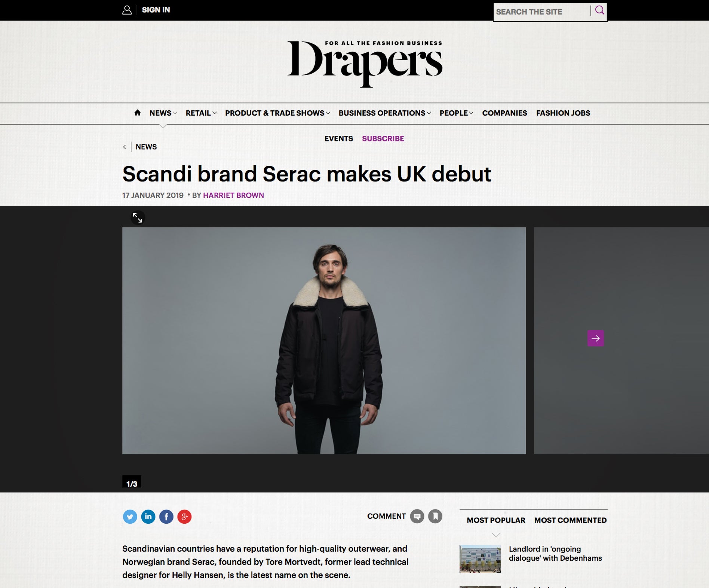709x588 pixels.
Task: Open the Companies menu item
Action: (504, 113)
